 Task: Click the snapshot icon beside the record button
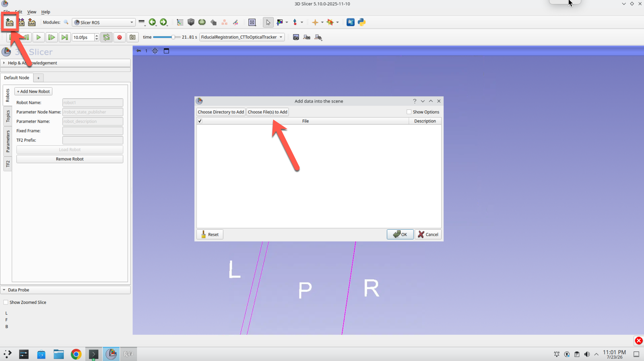coord(132,37)
